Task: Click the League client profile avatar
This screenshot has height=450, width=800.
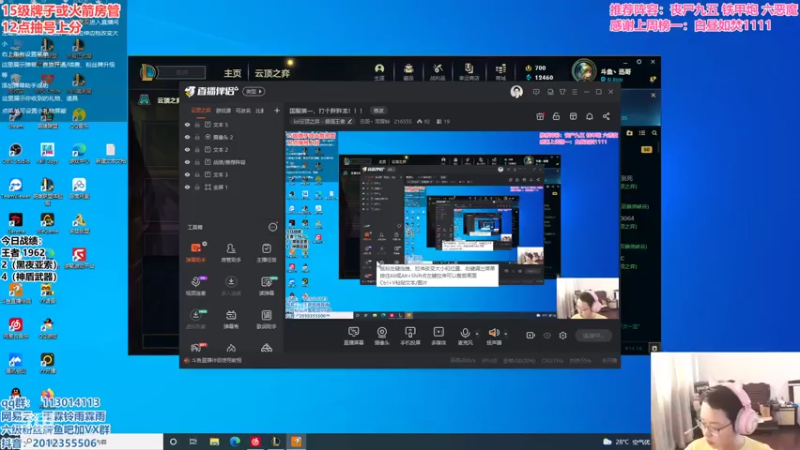Action: click(x=584, y=71)
